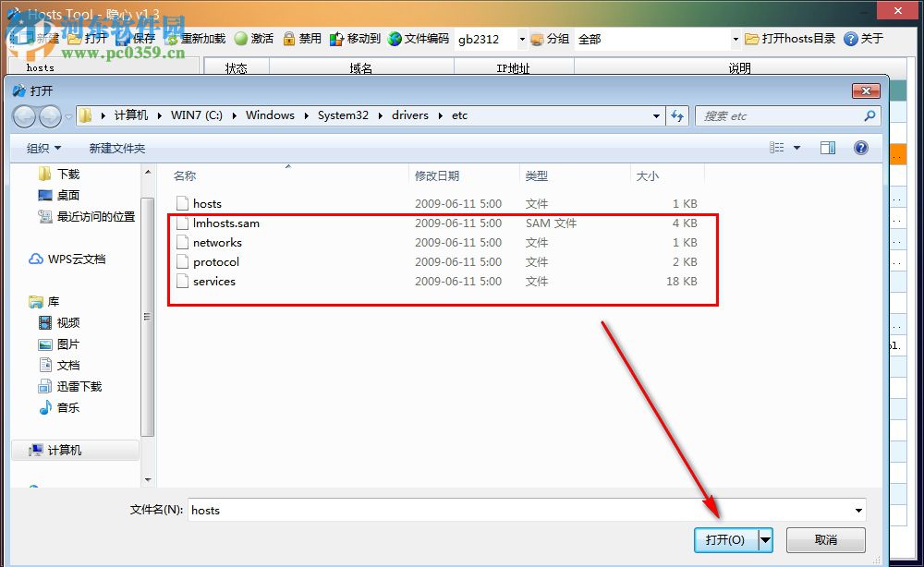Click the 激活 (Activate) icon
This screenshot has width=924, height=567.
point(251,39)
